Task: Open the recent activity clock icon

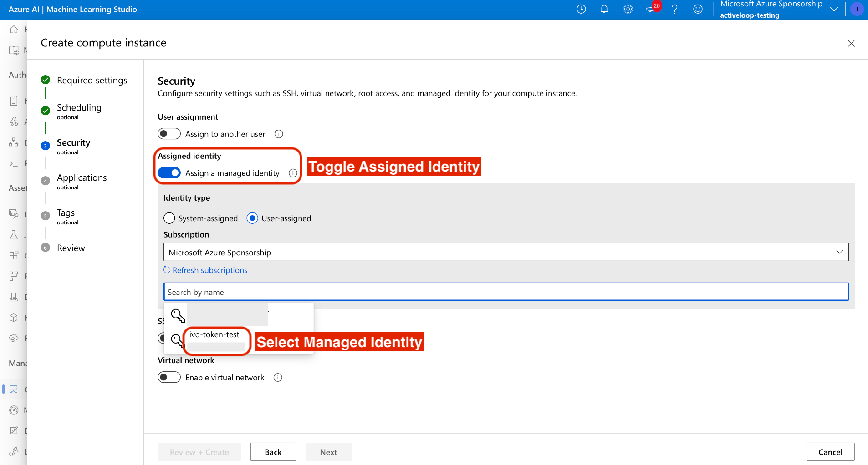Action: click(x=581, y=9)
